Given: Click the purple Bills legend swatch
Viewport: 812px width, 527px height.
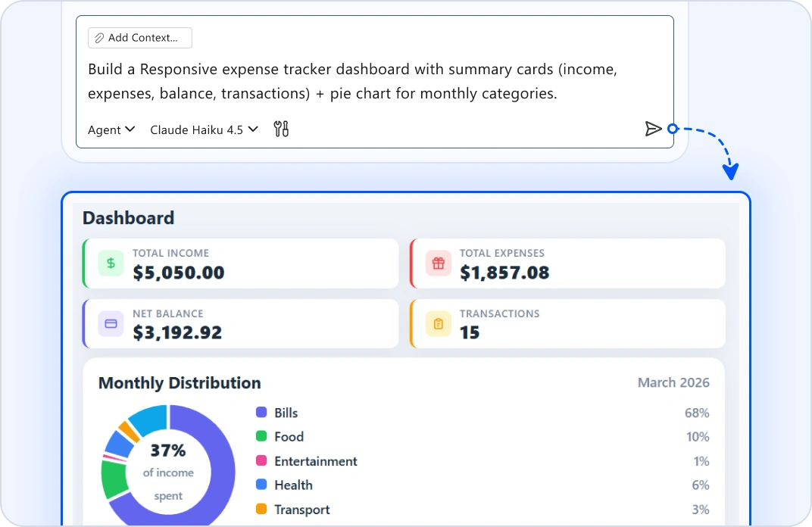Looking at the screenshot, I should click(x=261, y=412).
